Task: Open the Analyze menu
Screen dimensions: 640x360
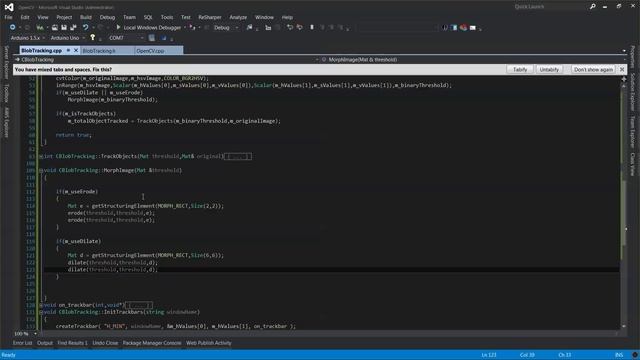Action: pyautogui.click(x=238, y=17)
